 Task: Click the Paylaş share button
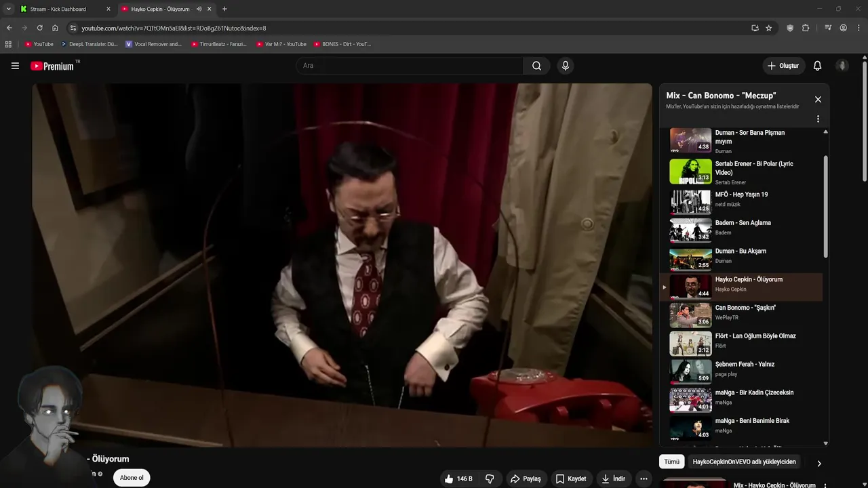[x=526, y=479]
